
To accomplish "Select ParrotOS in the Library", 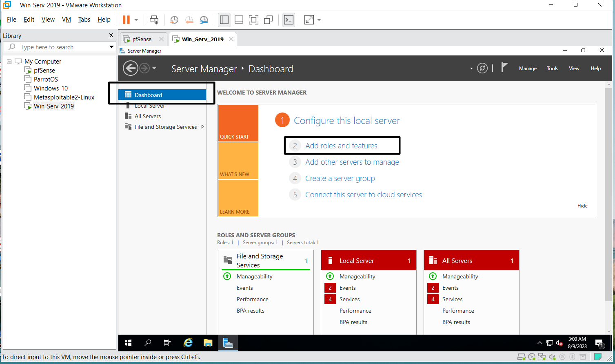I will click(x=46, y=79).
